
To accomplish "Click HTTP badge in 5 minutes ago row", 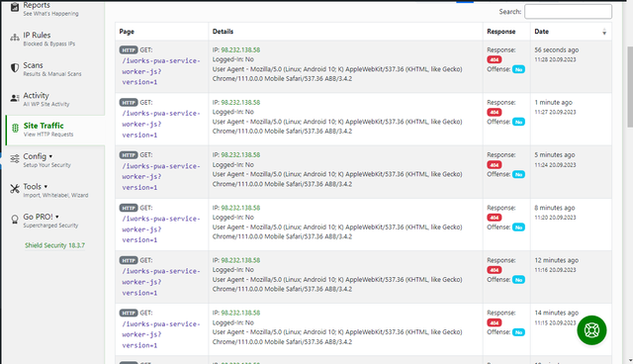I will [129, 155].
